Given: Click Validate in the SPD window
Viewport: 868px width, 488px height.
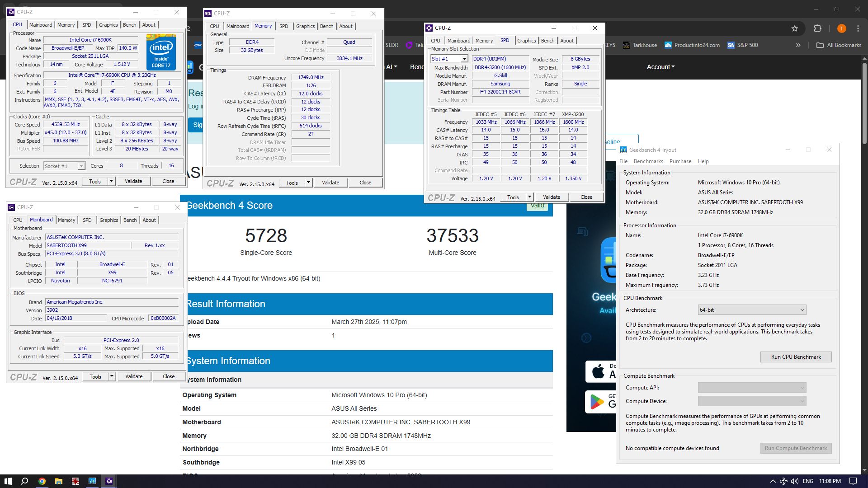Looking at the screenshot, I should click(x=551, y=197).
